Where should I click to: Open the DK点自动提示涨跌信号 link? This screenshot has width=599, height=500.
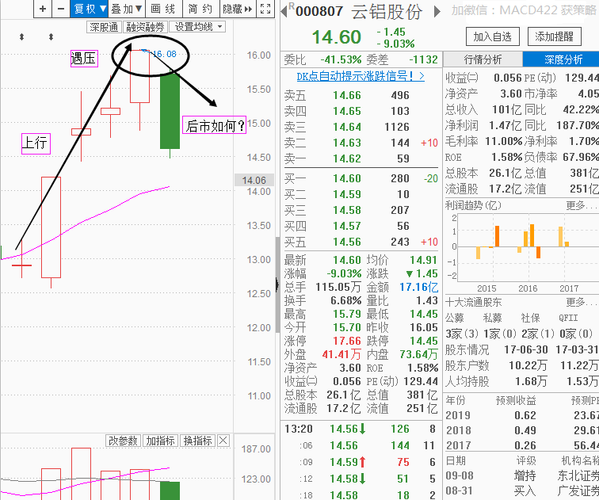pyautogui.click(x=361, y=76)
